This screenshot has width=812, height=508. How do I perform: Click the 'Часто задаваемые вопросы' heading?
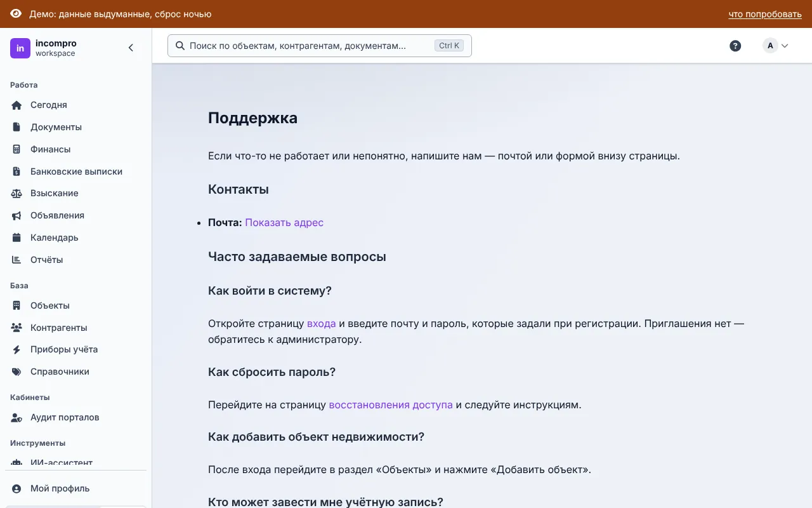tap(297, 257)
